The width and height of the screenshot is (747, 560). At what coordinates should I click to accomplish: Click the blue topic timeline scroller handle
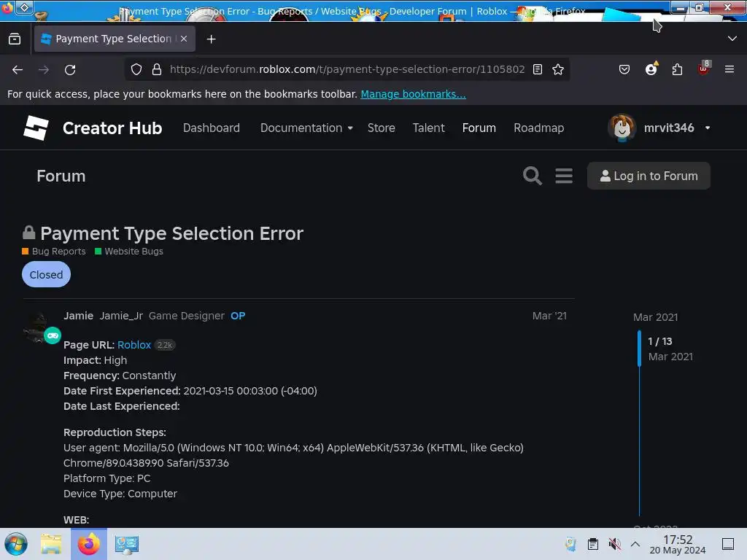(639, 349)
